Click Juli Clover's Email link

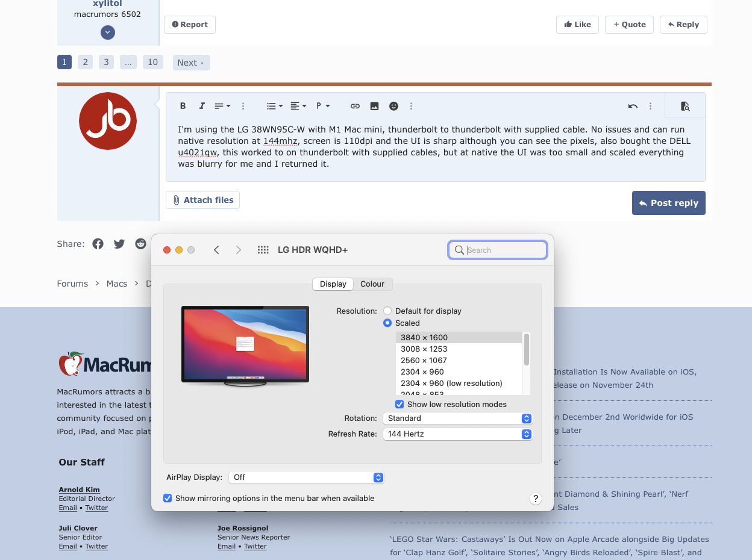pos(68,546)
